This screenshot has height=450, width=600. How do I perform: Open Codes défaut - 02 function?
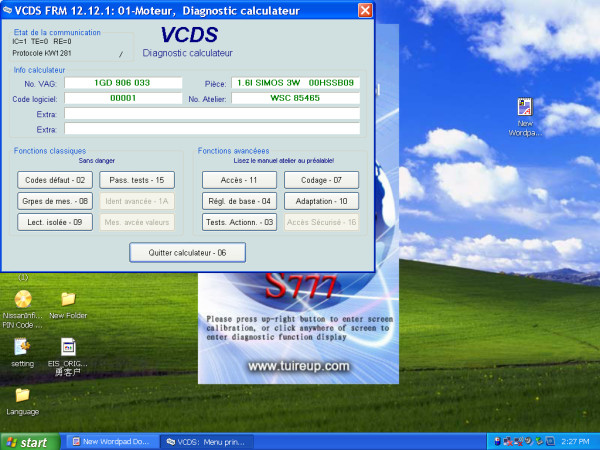[x=55, y=180]
